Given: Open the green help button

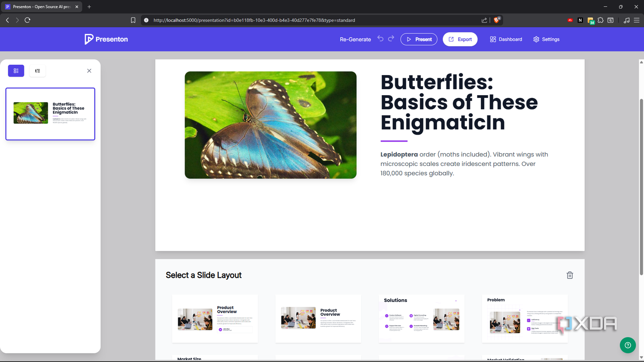Looking at the screenshot, I should [x=628, y=345].
